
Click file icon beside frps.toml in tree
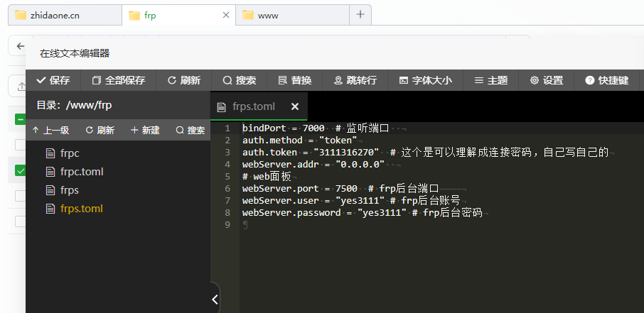click(x=50, y=209)
